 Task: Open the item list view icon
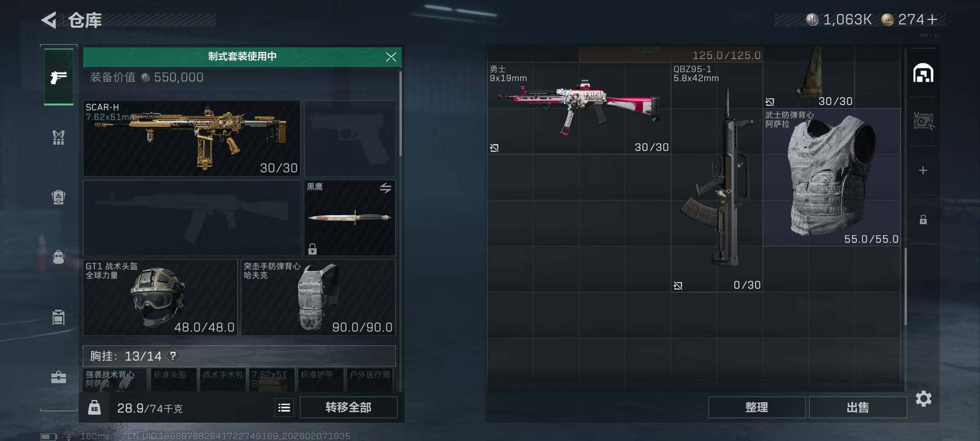(x=284, y=408)
